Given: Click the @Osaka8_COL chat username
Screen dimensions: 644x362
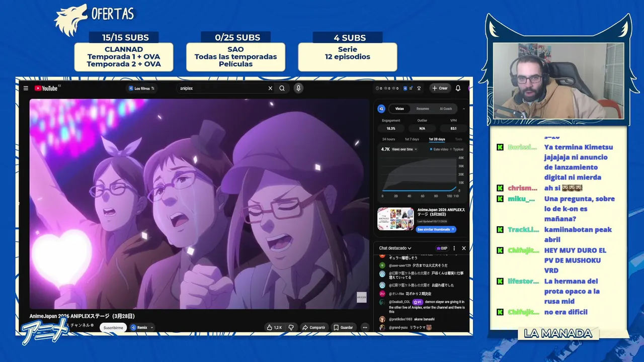Looking at the screenshot, I should pos(399,302).
